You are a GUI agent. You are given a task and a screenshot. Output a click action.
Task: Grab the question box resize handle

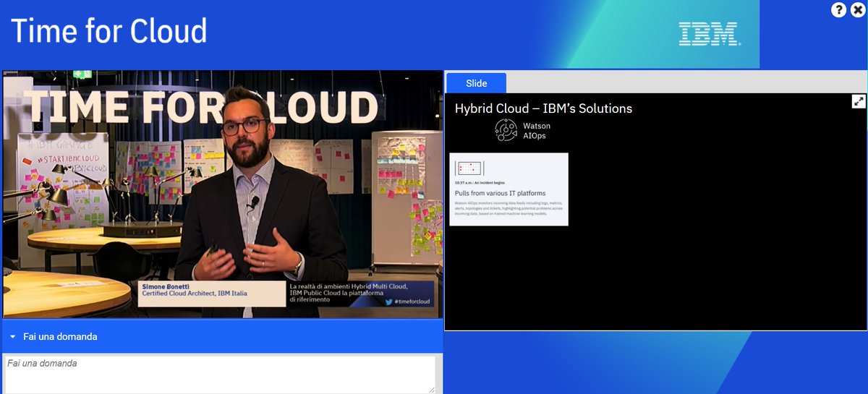pyautogui.click(x=432, y=390)
